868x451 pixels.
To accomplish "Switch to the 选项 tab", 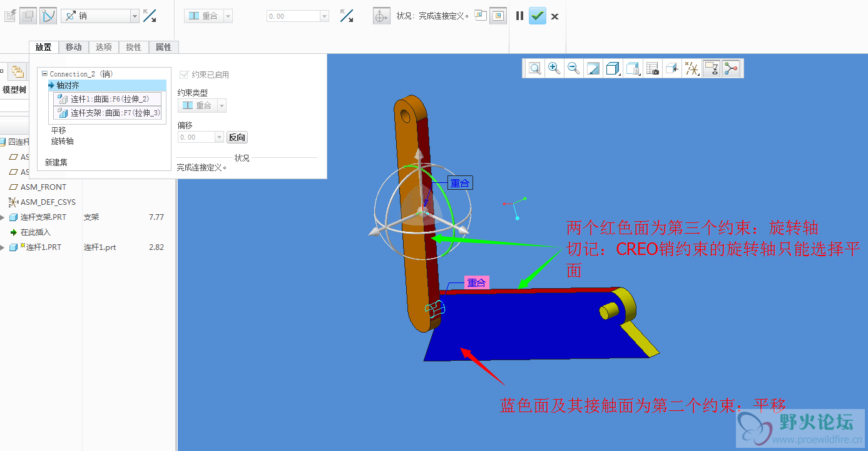I will pyautogui.click(x=104, y=47).
